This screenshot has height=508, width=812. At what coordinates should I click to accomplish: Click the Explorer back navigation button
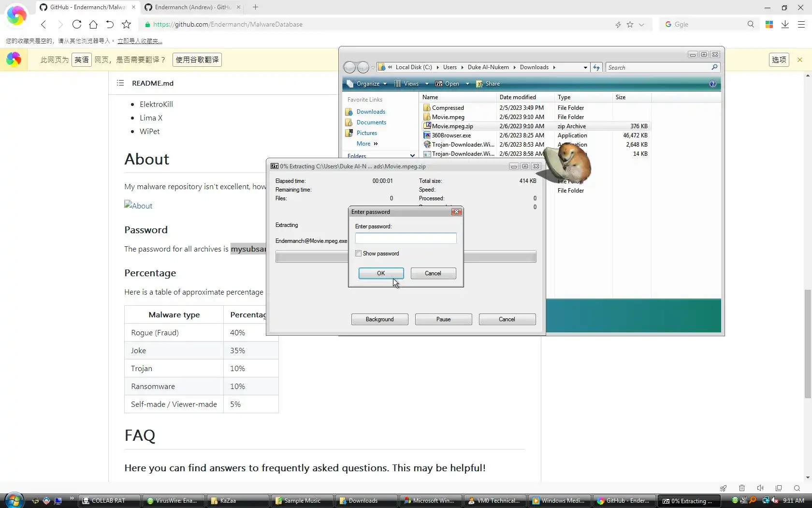pyautogui.click(x=349, y=67)
